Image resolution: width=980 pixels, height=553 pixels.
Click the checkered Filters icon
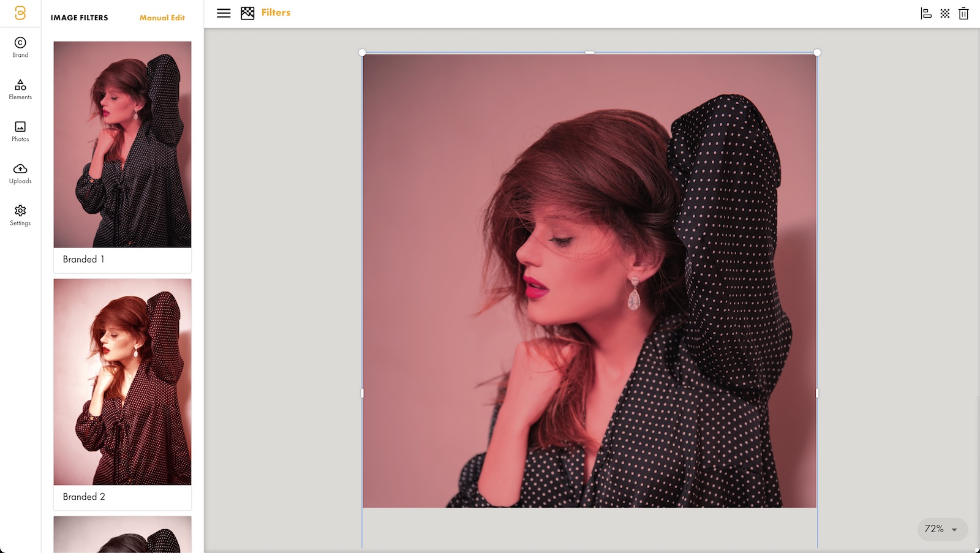[x=247, y=13]
